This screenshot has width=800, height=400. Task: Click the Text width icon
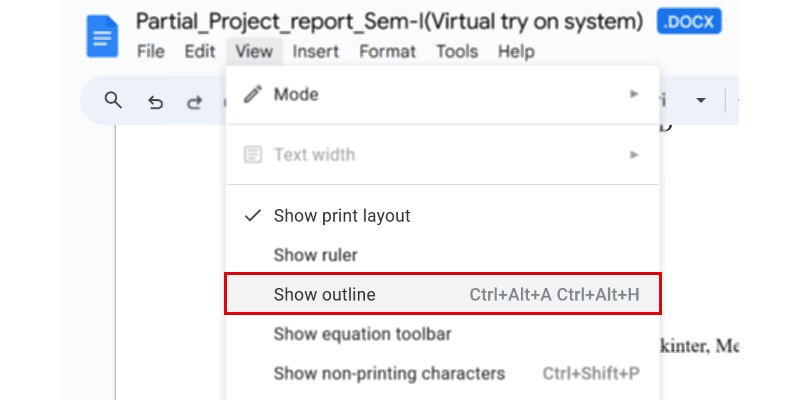pos(253,155)
